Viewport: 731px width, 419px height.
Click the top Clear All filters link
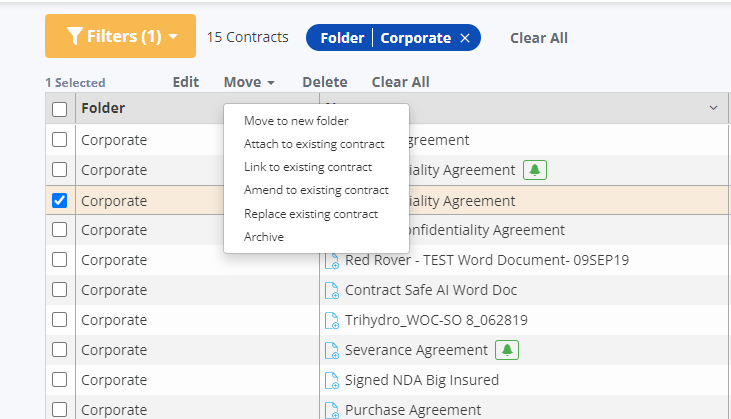coord(538,38)
